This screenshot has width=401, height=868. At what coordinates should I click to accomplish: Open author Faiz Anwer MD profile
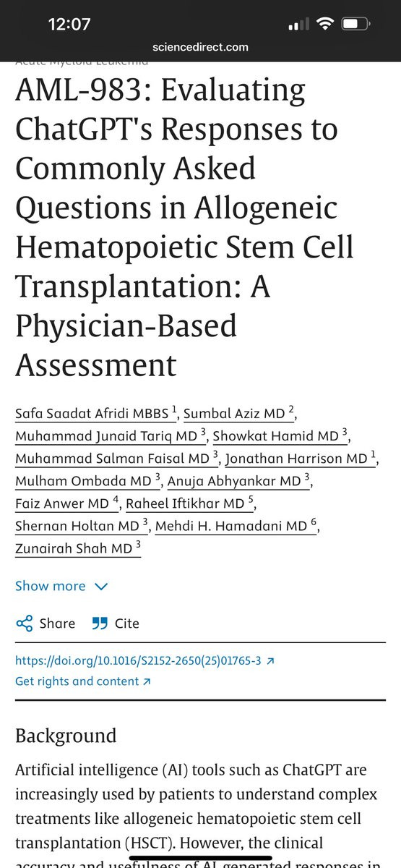coord(68,503)
